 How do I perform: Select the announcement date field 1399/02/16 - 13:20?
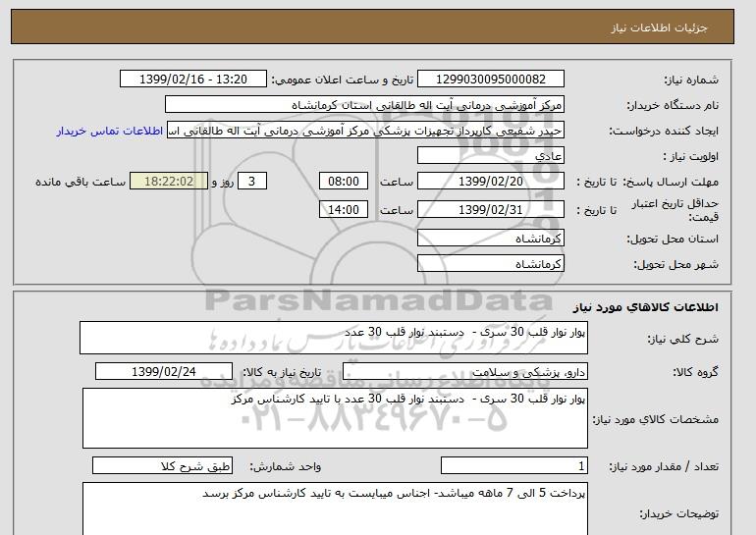click(192, 80)
